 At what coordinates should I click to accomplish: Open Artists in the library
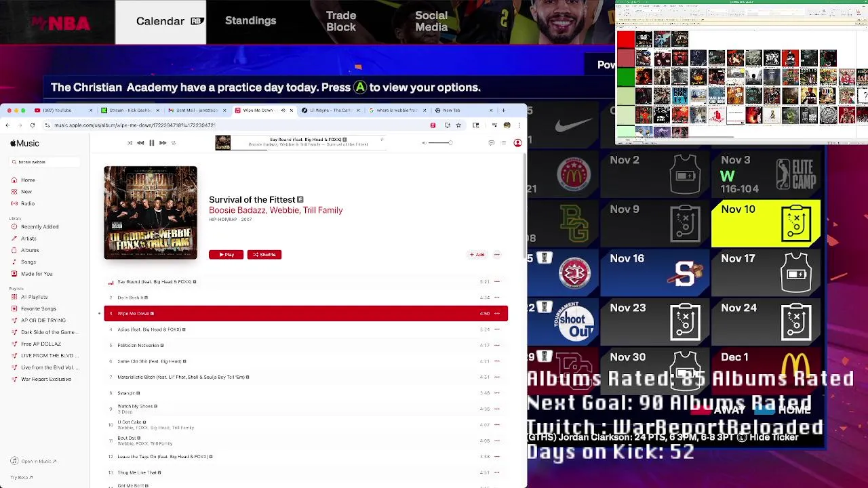tap(28, 239)
